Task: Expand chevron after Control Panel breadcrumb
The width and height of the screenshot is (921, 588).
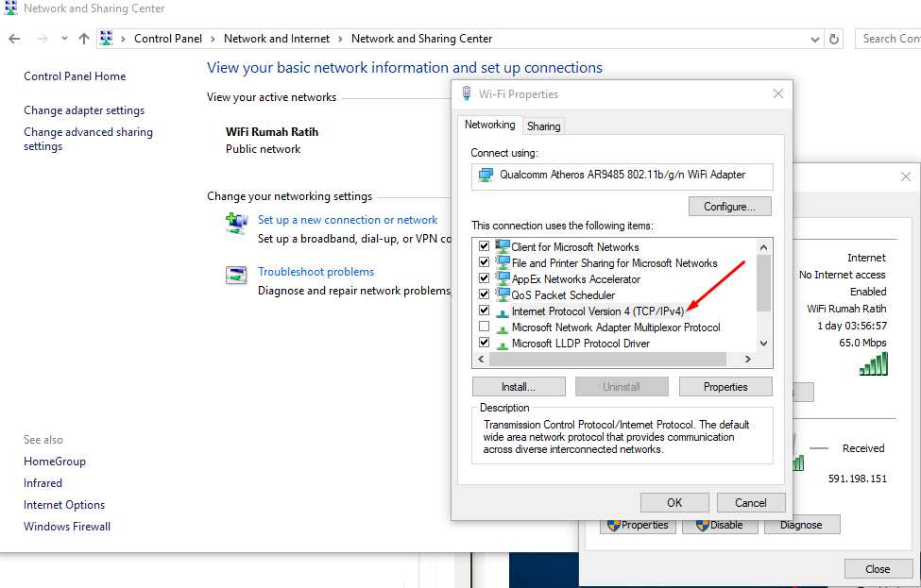Action: coord(213,39)
